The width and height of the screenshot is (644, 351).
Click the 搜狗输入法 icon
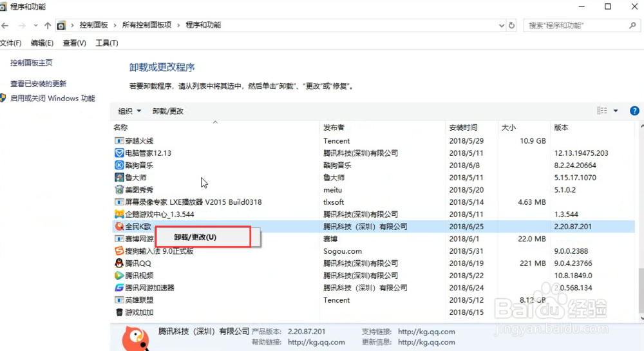(119, 251)
